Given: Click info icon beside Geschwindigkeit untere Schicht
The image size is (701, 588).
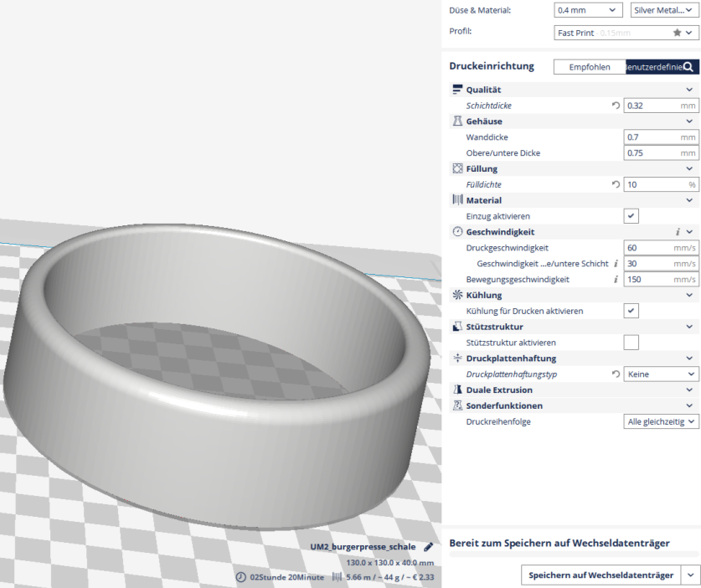Looking at the screenshot, I should [616, 263].
